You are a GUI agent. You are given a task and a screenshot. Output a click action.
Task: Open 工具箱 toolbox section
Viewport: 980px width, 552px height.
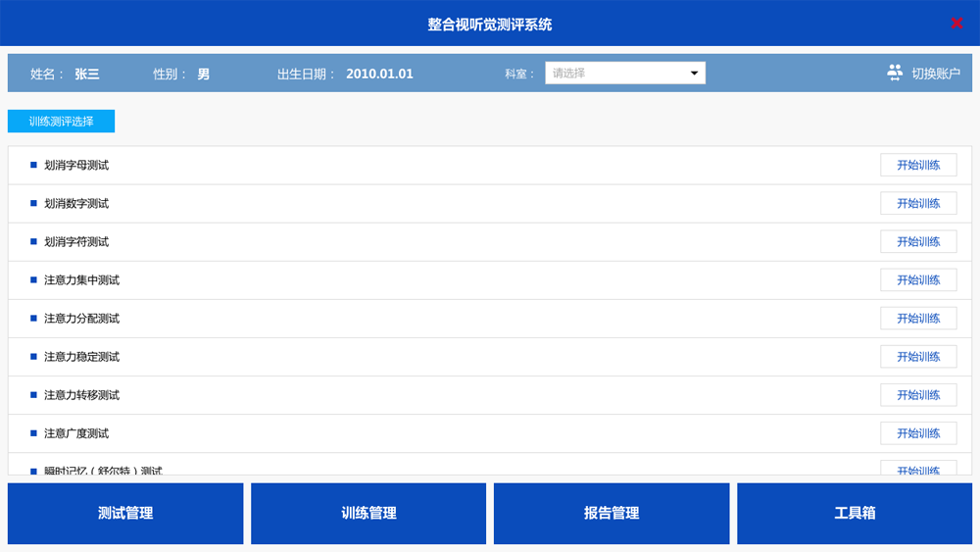coord(855,513)
